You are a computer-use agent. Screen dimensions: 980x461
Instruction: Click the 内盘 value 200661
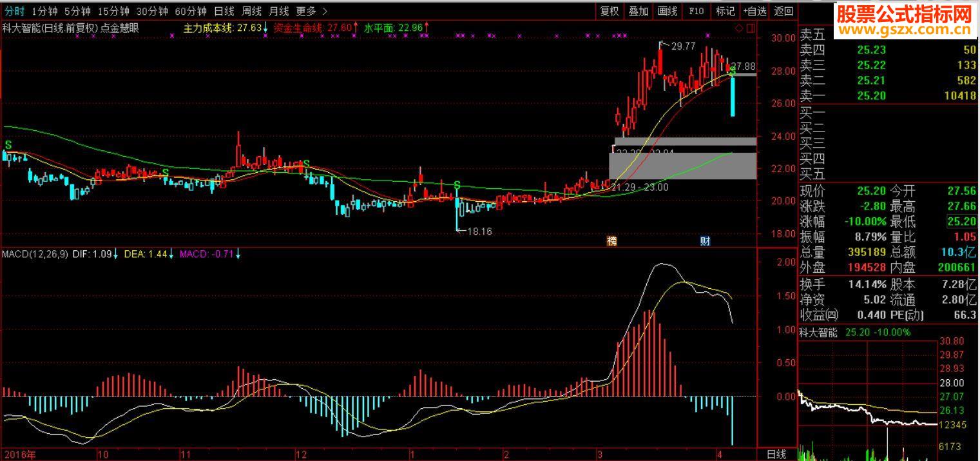click(957, 268)
